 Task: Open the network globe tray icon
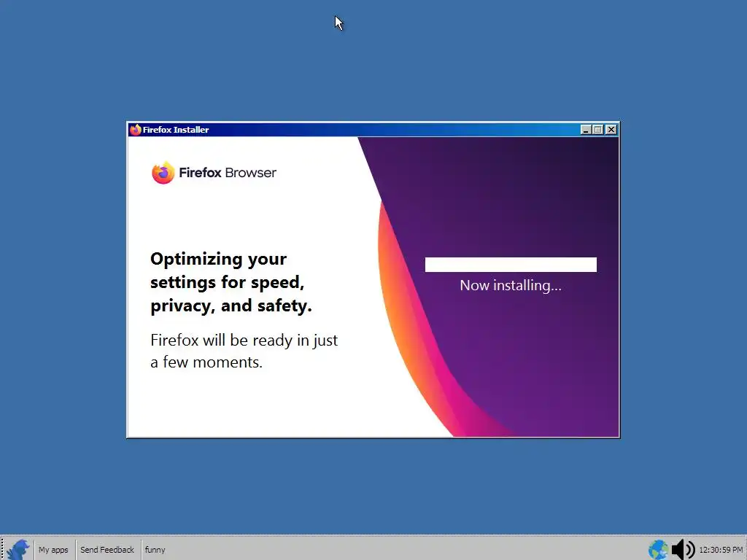tap(659, 550)
